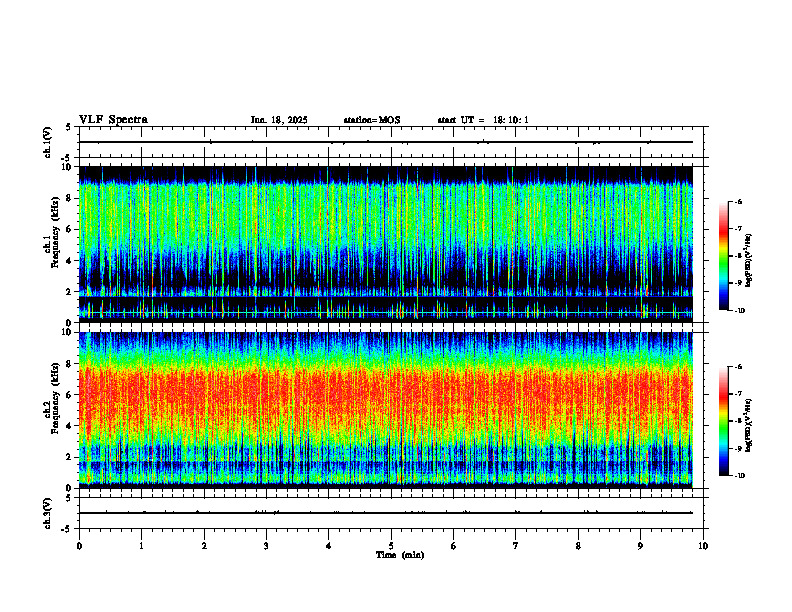The width and height of the screenshot is (792, 612).
Task: Click the "8" kHz tick on ch.2 spectrogram
Action: coord(70,364)
